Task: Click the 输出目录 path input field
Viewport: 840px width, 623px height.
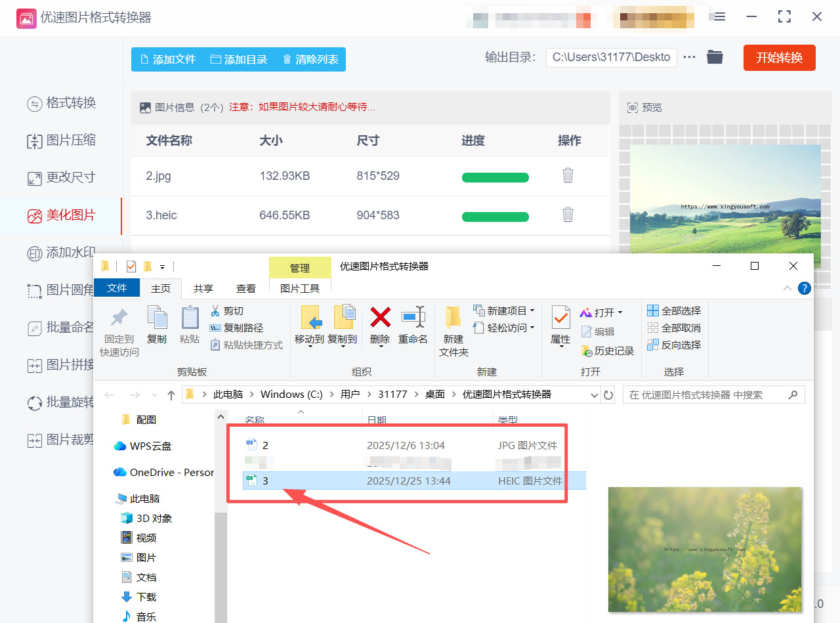Action: (611, 57)
